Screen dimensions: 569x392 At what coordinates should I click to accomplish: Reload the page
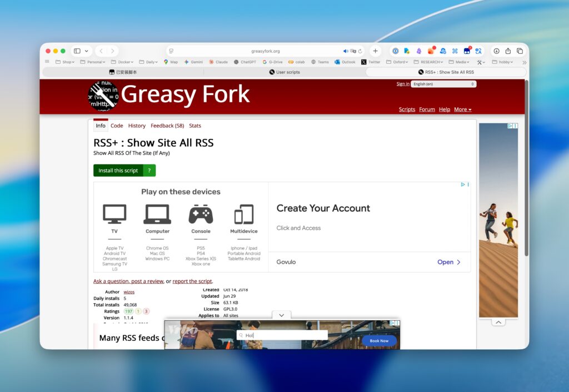tap(360, 51)
